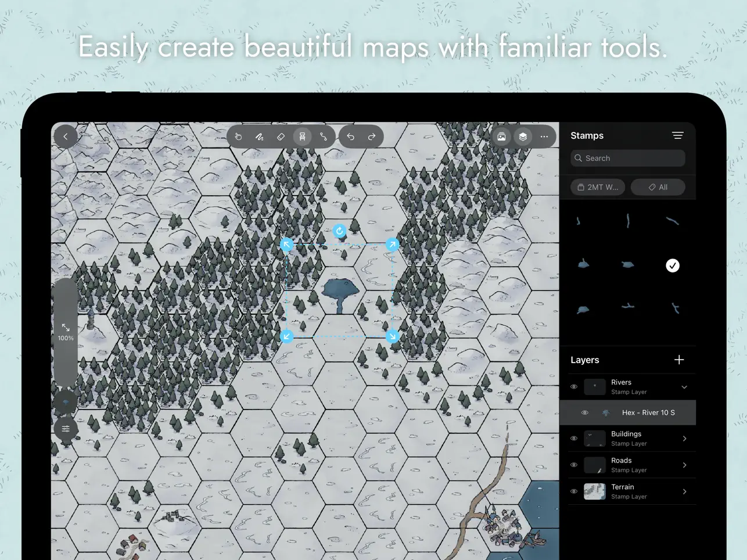Click the Undo arrow
Viewport: 747px width, 560px height.
350,137
